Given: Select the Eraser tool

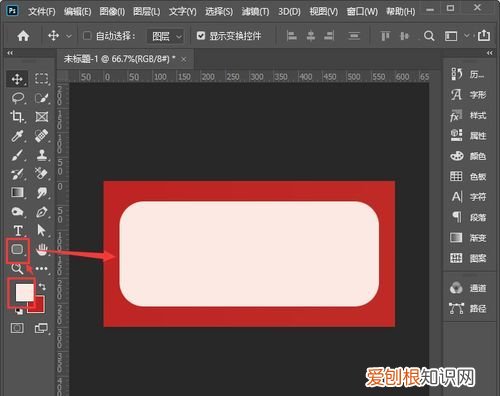Looking at the screenshot, I should 42,174.
